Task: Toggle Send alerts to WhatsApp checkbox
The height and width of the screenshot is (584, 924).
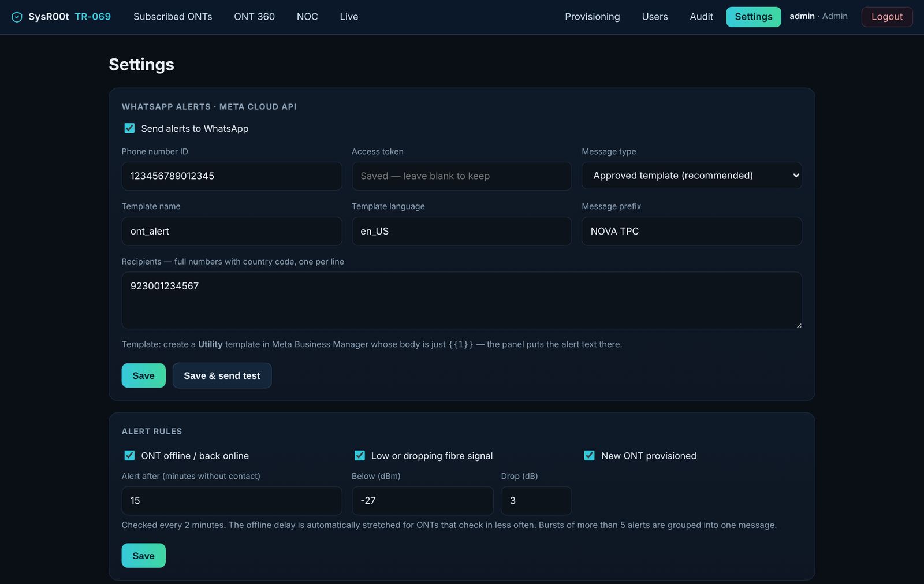Action: (x=129, y=128)
